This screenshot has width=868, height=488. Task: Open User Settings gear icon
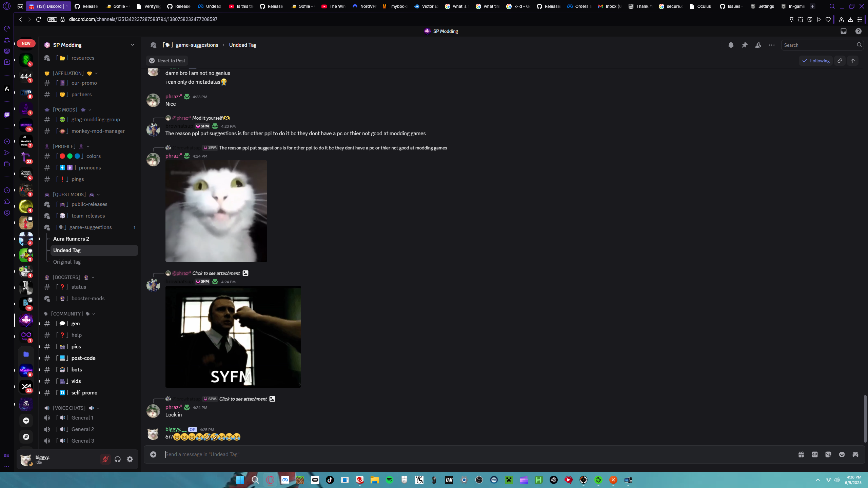[130, 459]
